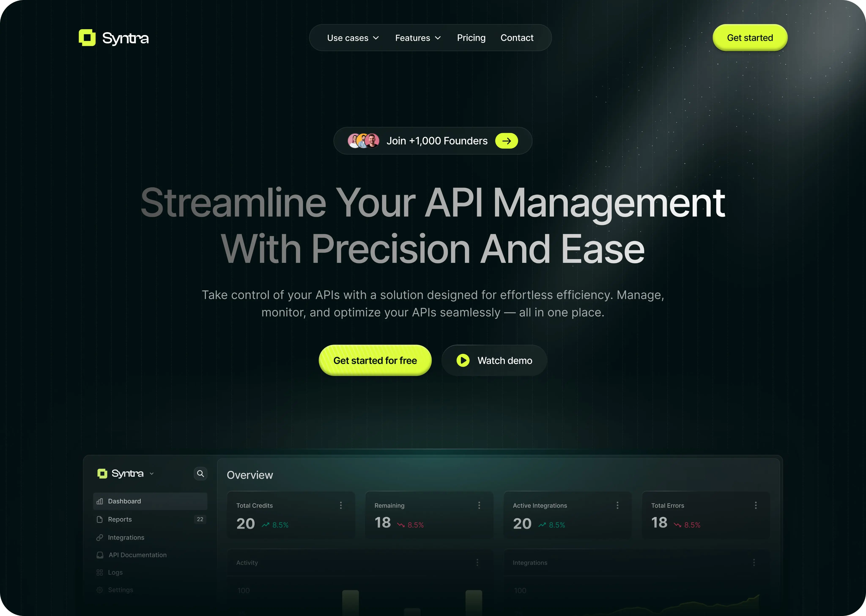Screen dimensions: 866x616
Task: Click the upward trend icon in Active Integrations
Action: (x=542, y=525)
